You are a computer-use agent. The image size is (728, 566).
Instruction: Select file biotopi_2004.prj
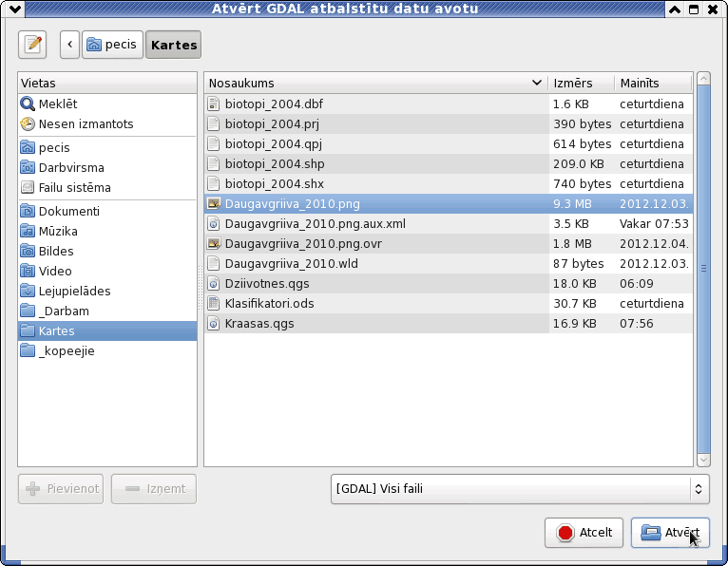(449, 123)
